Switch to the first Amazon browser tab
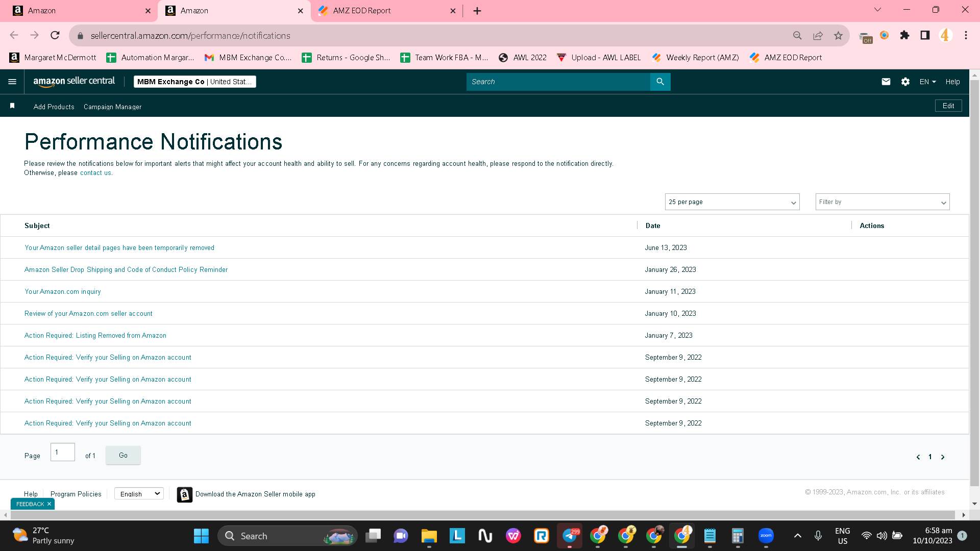980x551 pixels. [x=82, y=11]
